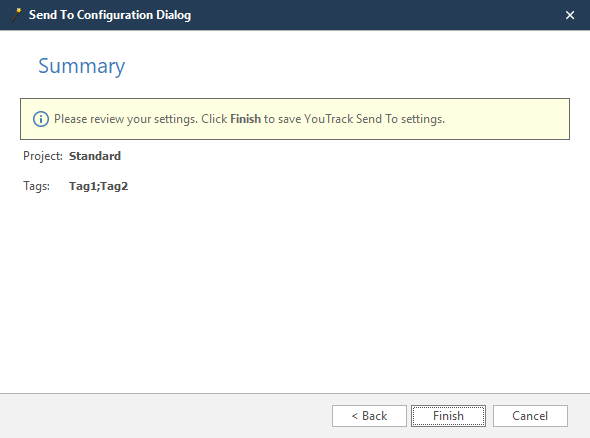Viewport: 590px width, 438px height.
Task: Close the Send To Configuration Dialog
Action: (x=570, y=15)
